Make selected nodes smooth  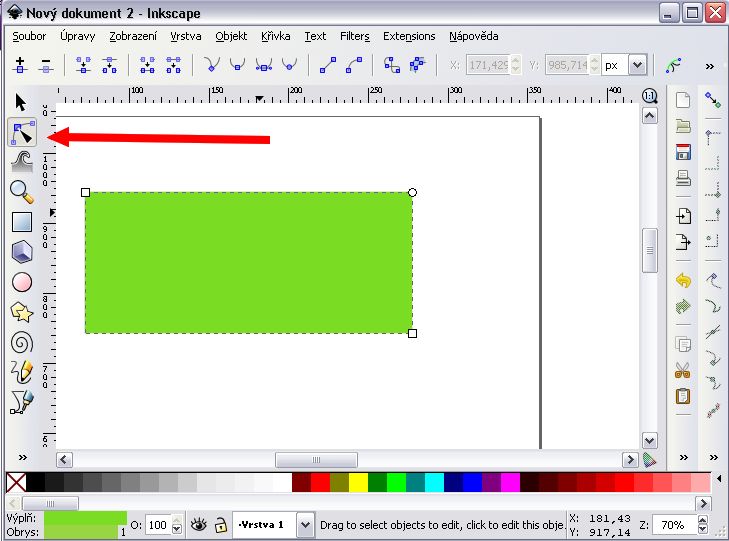coord(238,65)
